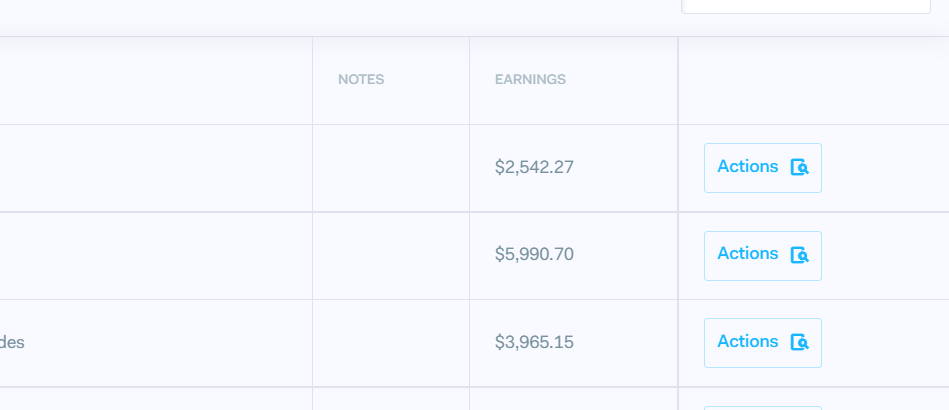
Task: Click the empty Notes cell beside $3,965.15
Action: [390, 343]
